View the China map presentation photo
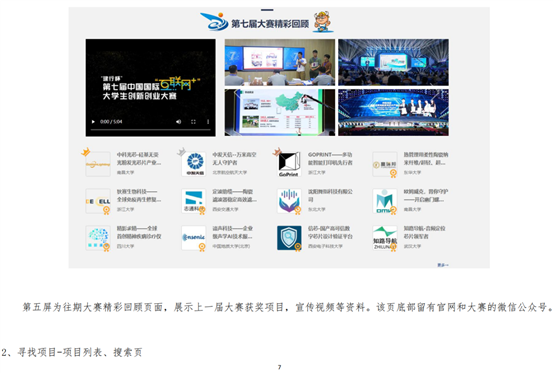The image size is (553, 373). point(280,112)
